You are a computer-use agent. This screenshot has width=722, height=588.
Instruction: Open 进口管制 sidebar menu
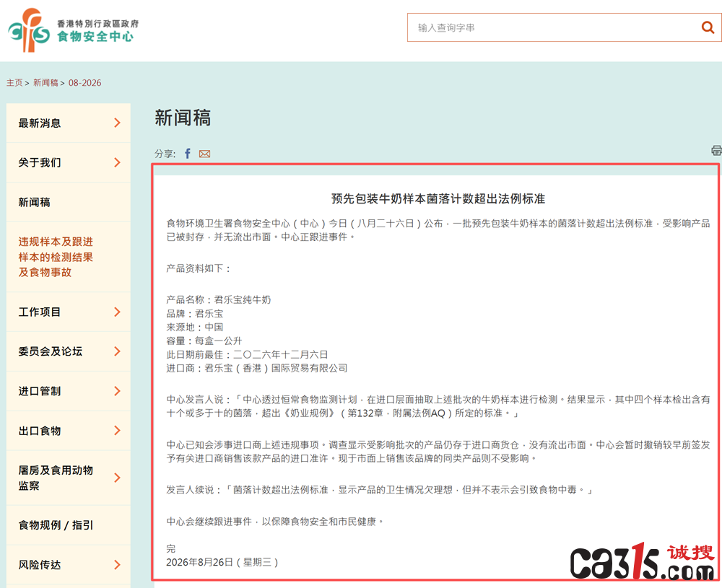point(68,391)
